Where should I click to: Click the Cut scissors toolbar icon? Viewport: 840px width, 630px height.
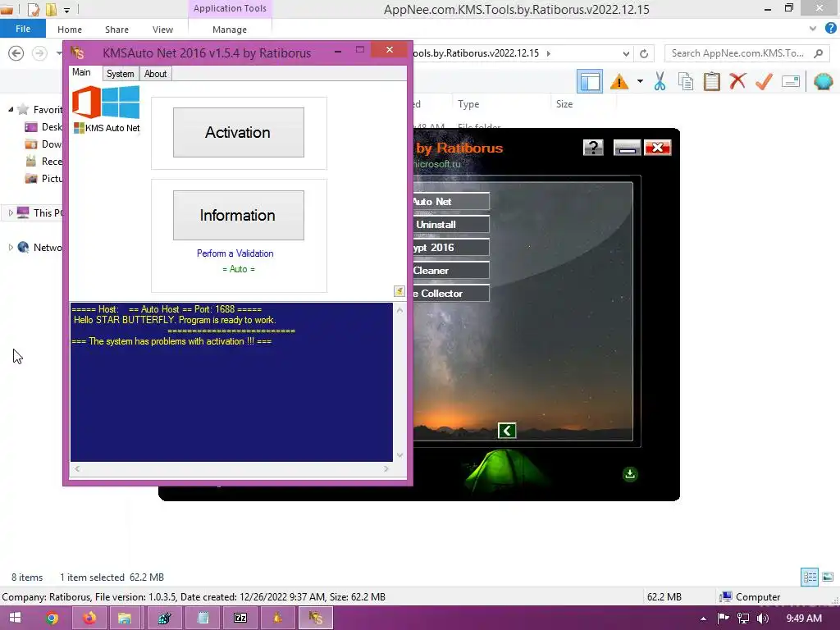[660, 81]
